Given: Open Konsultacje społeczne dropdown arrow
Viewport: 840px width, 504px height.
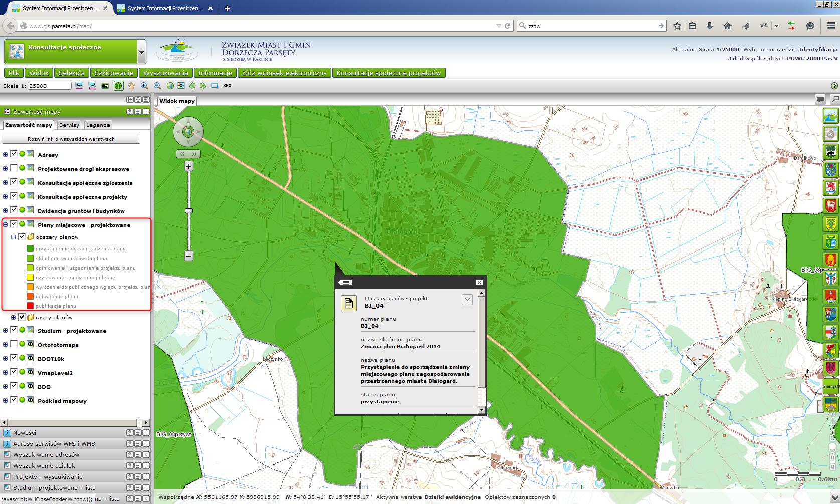Looking at the screenshot, I should (x=142, y=52).
